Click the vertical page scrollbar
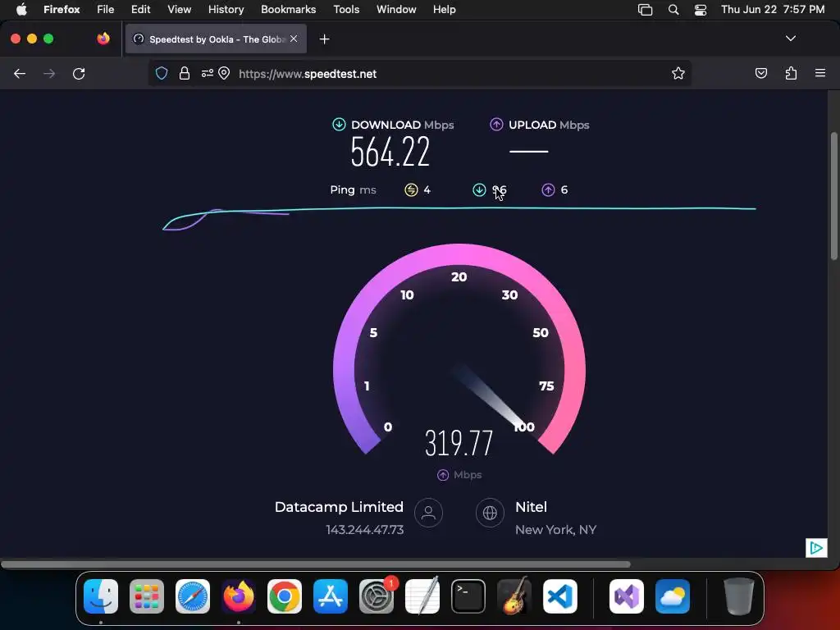 coord(833,195)
